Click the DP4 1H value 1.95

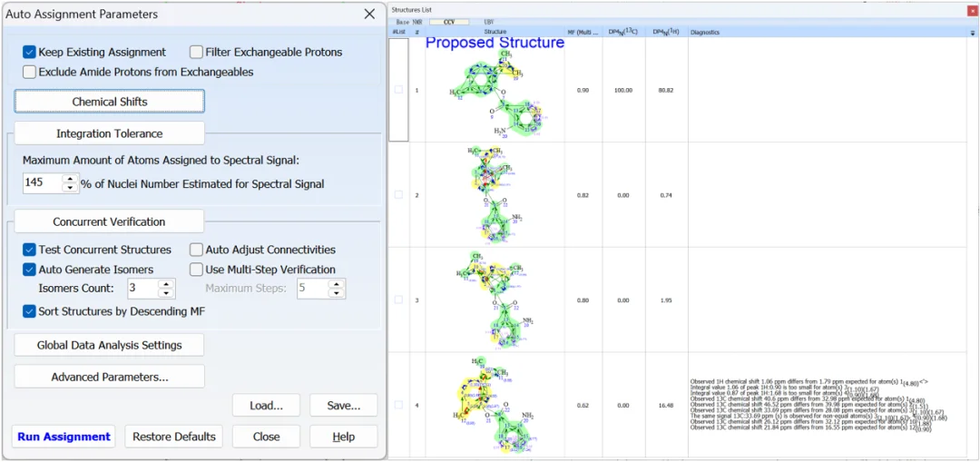(666, 300)
